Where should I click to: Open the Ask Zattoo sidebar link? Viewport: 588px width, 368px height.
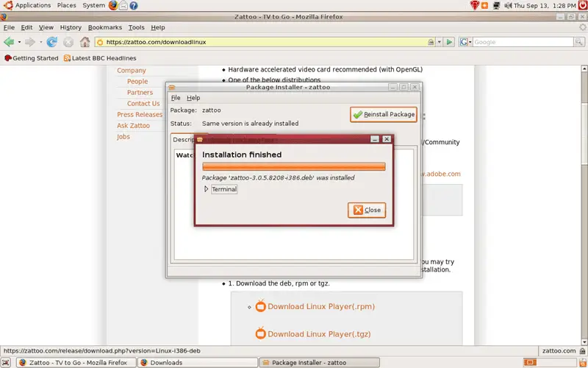click(133, 125)
